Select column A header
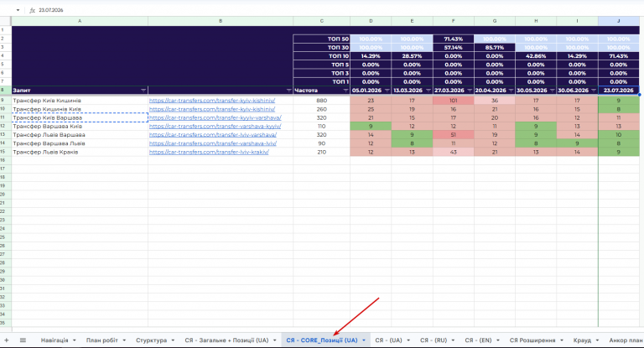 click(80, 21)
